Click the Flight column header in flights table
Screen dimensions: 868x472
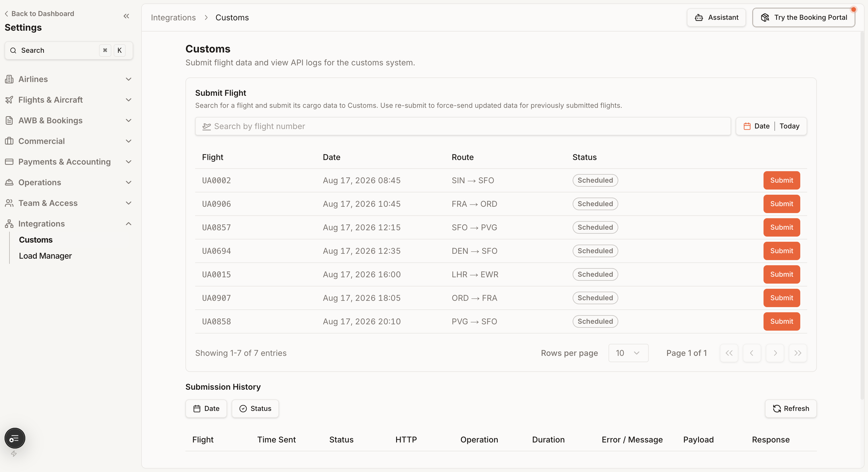213,157
